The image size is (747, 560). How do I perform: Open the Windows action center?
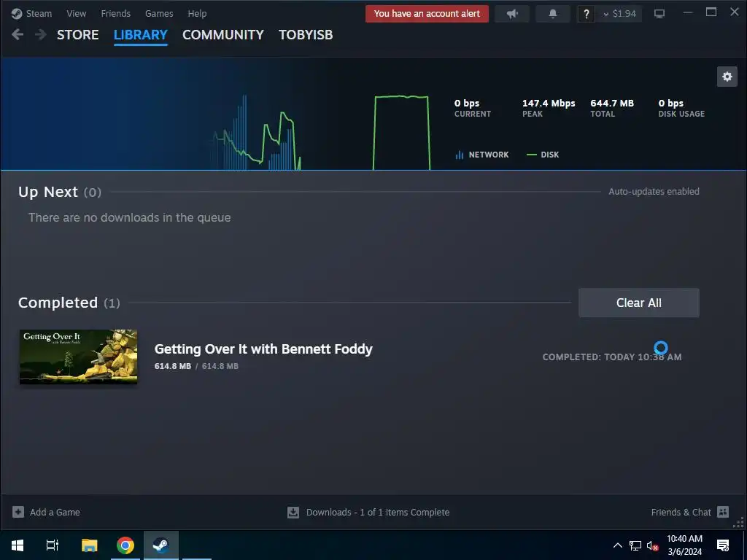723,545
